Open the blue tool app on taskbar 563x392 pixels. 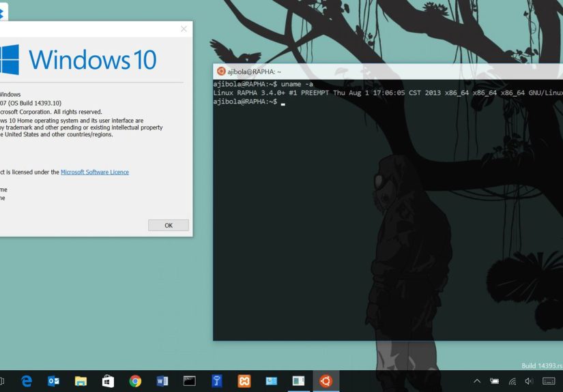point(217,381)
